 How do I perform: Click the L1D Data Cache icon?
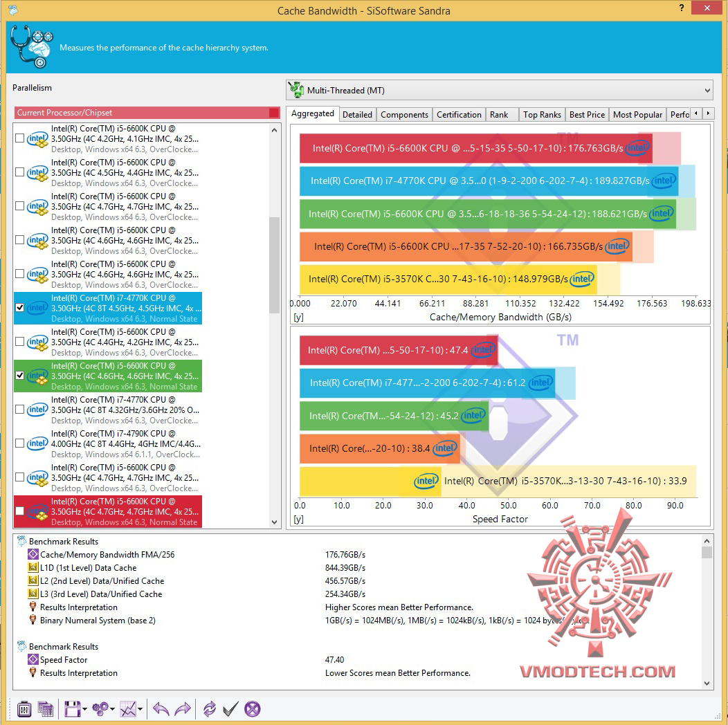coord(33,567)
